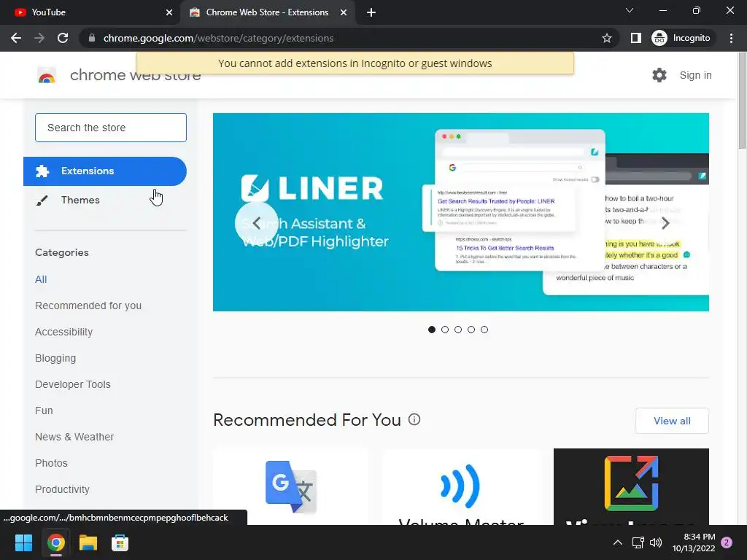Choose the Productivity category
The height and width of the screenshot is (560, 747).
coord(62,489)
